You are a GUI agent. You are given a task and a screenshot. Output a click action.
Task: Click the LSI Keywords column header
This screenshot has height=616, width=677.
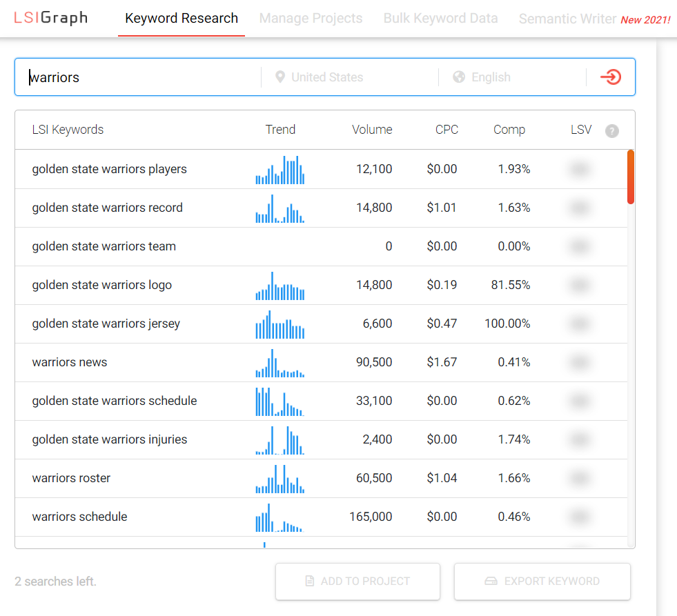68,130
